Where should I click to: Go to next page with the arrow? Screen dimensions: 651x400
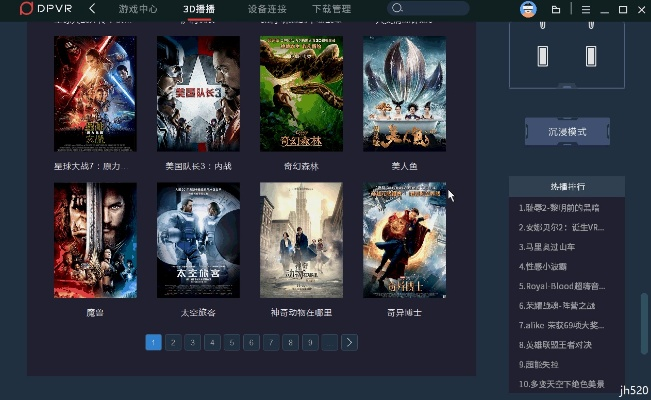pyautogui.click(x=349, y=342)
